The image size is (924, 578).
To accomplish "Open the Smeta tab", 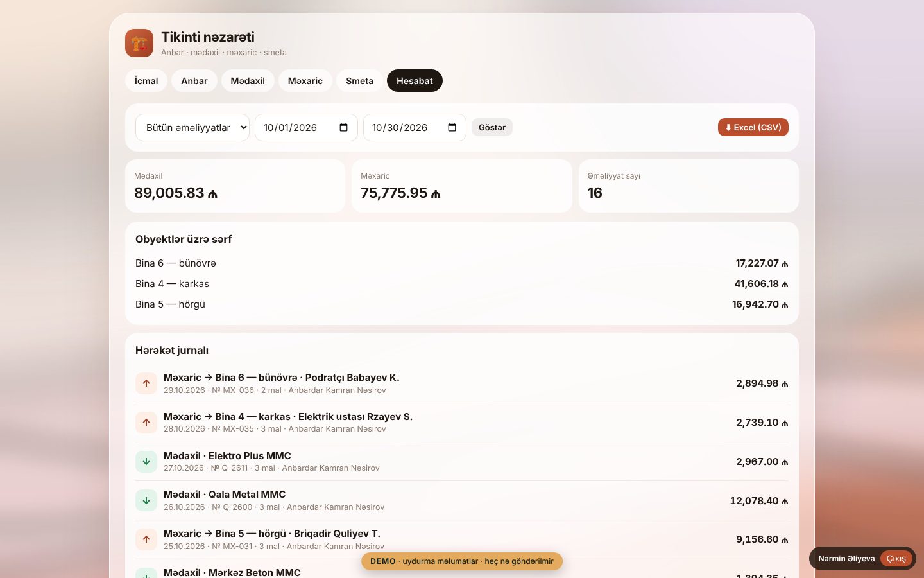I will [x=359, y=81].
